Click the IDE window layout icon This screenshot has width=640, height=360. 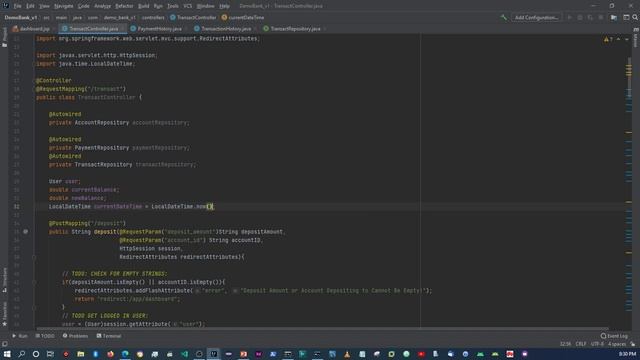[626, 18]
